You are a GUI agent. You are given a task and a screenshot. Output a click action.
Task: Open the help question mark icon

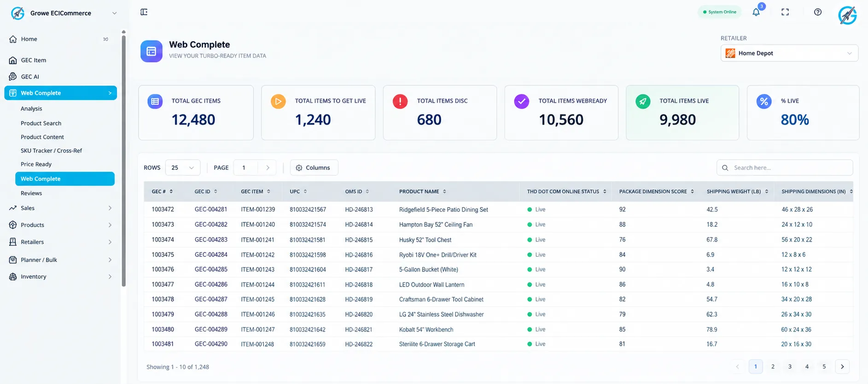pyautogui.click(x=818, y=12)
